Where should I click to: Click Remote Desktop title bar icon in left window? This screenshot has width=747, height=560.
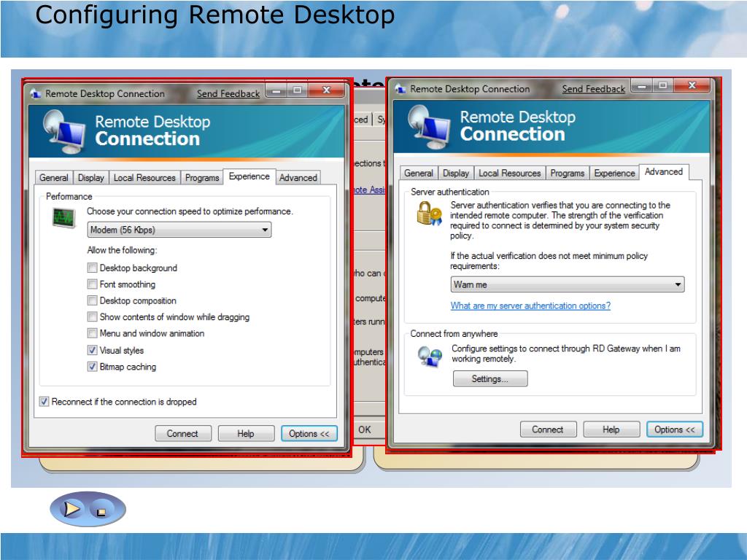pyautogui.click(x=35, y=93)
